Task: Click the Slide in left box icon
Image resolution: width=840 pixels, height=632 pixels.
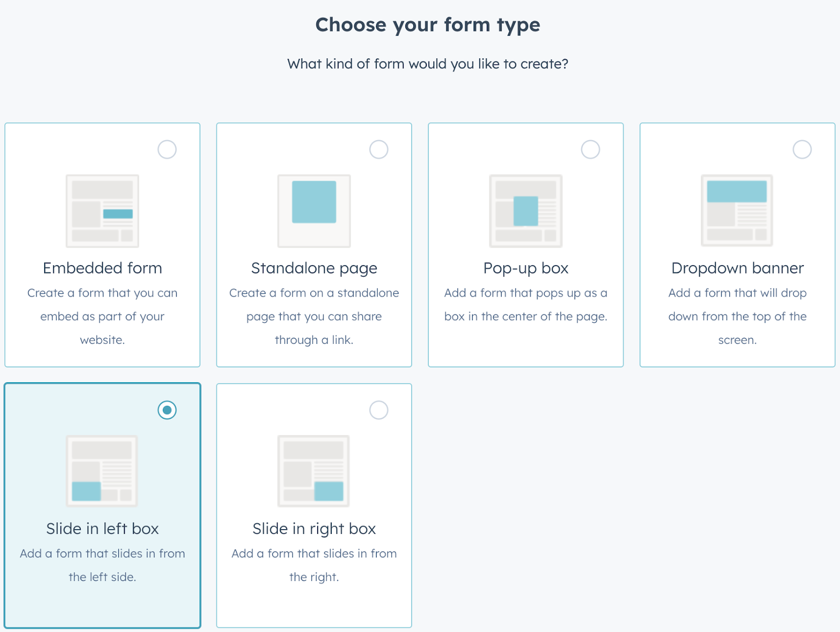Action: (x=102, y=471)
